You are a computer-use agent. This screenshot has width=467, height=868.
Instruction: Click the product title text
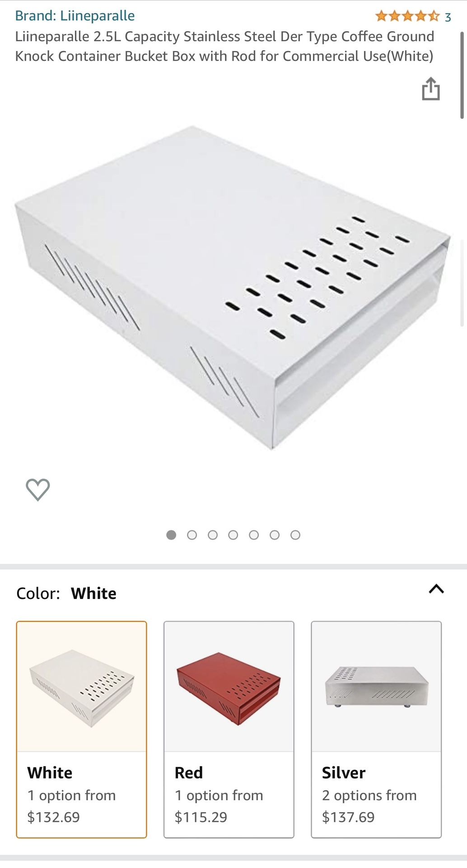click(224, 46)
